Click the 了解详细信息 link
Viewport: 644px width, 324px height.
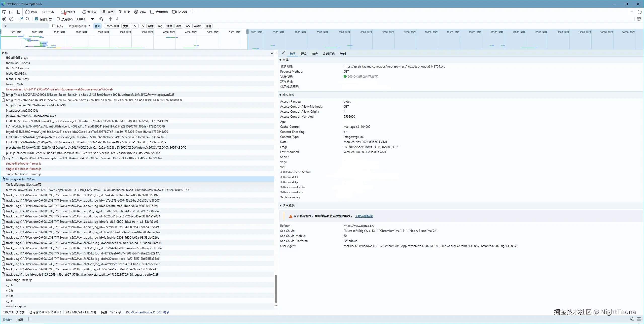(364, 216)
